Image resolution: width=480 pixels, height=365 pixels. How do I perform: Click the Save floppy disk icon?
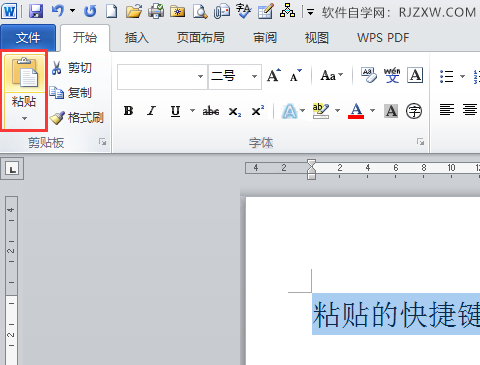click(x=36, y=11)
